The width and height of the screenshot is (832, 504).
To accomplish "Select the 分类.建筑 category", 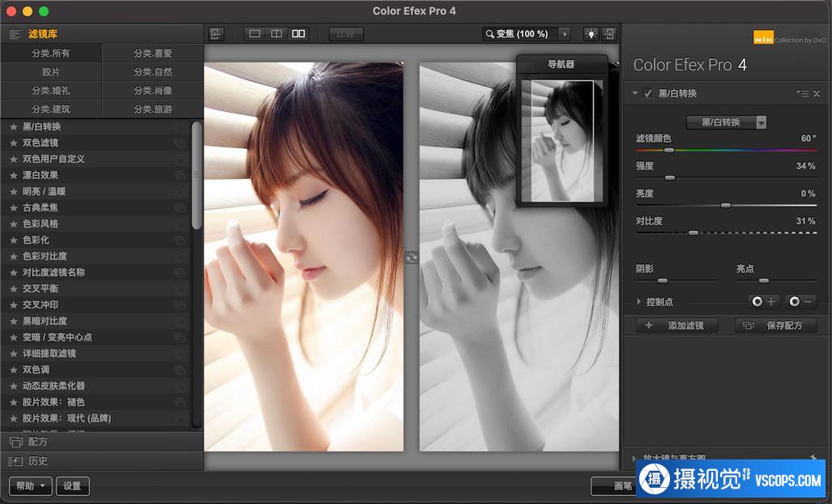I will [51, 109].
